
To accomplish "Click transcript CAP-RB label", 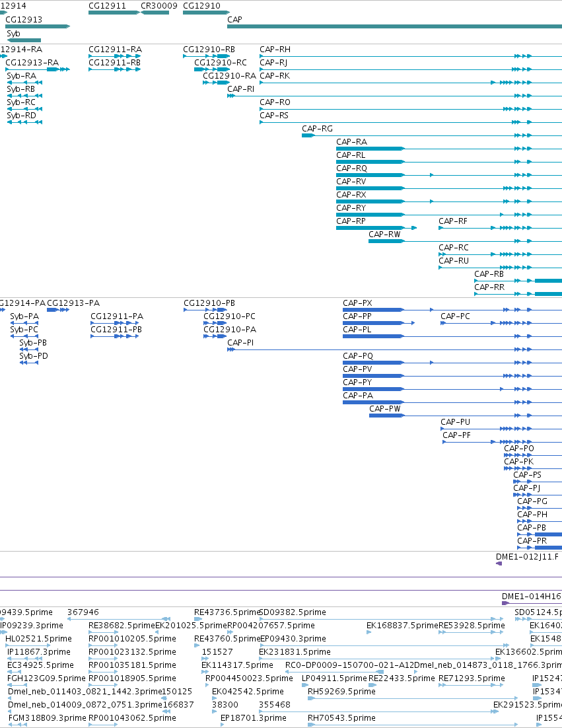I will tap(489, 274).
